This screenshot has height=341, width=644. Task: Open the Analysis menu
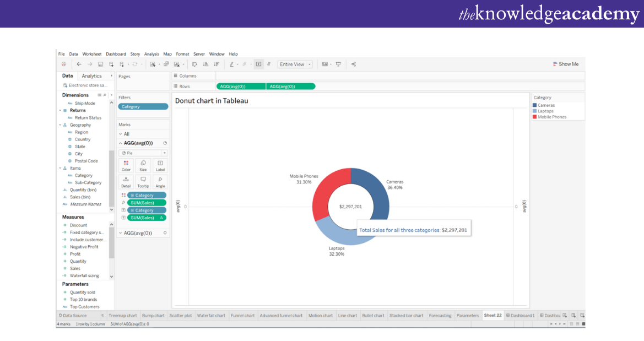pos(151,54)
